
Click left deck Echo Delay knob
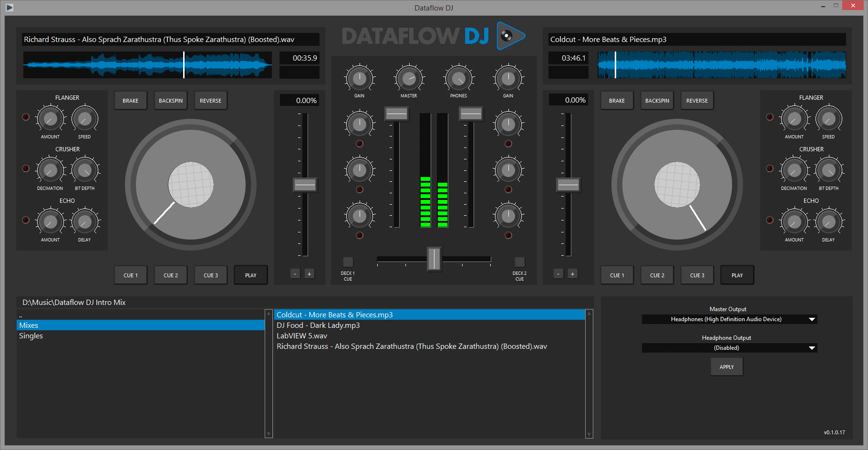(x=84, y=222)
